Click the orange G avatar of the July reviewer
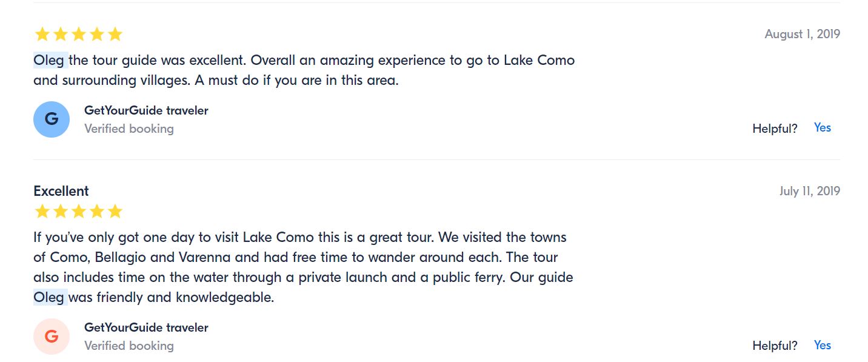The height and width of the screenshot is (362, 868). point(52,337)
